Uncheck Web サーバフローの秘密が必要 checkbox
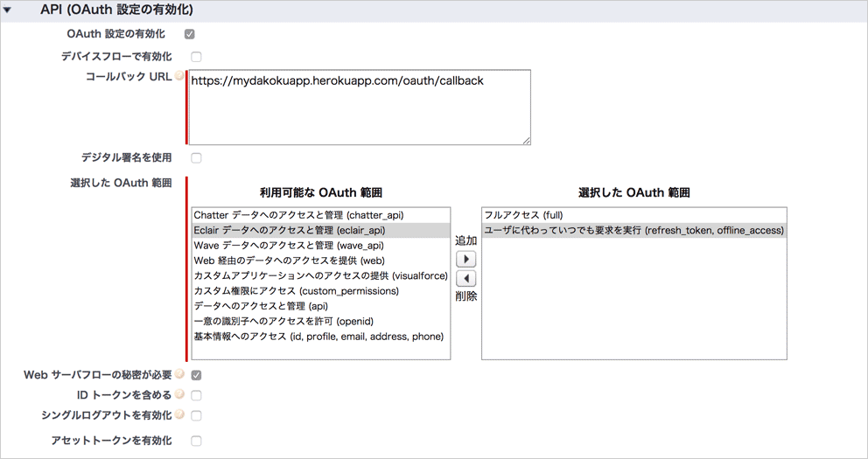868x459 pixels. pos(196,375)
